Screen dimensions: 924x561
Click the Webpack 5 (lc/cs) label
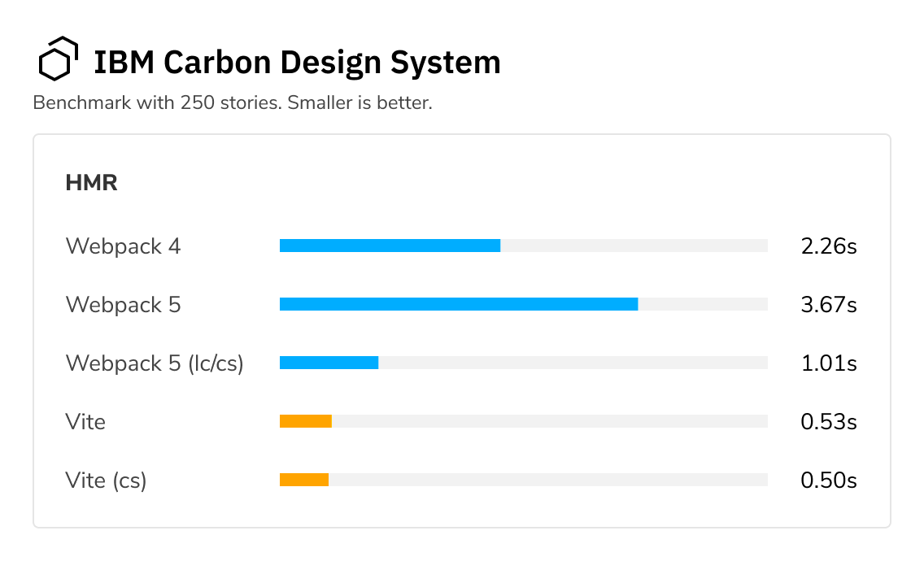coord(155,363)
